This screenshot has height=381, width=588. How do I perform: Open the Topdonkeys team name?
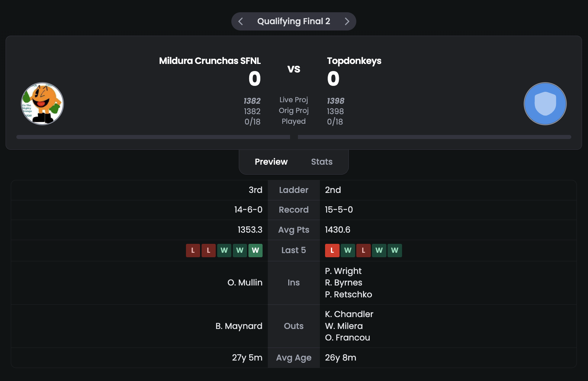click(x=354, y=61)
